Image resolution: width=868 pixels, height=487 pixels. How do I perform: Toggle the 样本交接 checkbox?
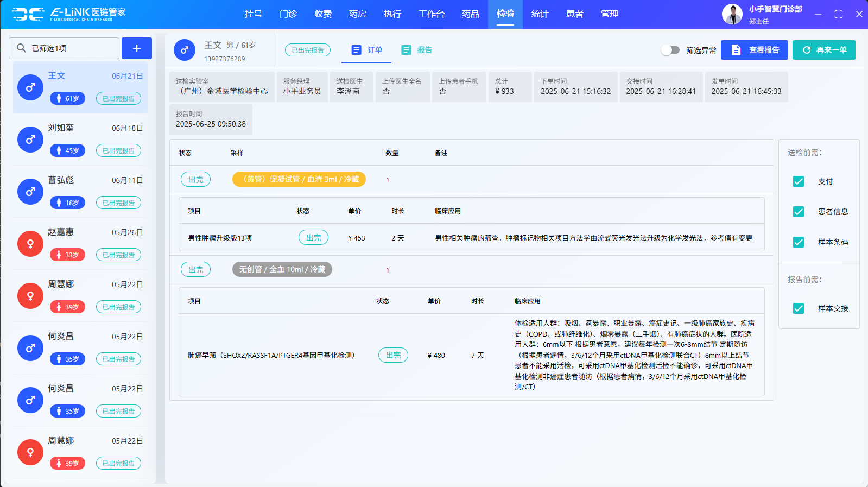[x=799, y=308]
